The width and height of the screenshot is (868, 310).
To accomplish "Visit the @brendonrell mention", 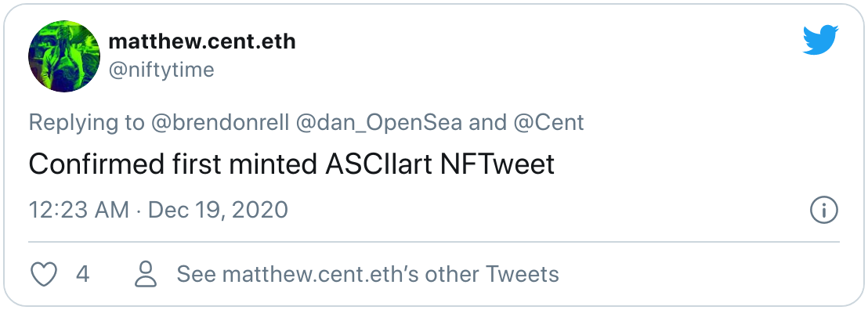I will click(220, 122).
